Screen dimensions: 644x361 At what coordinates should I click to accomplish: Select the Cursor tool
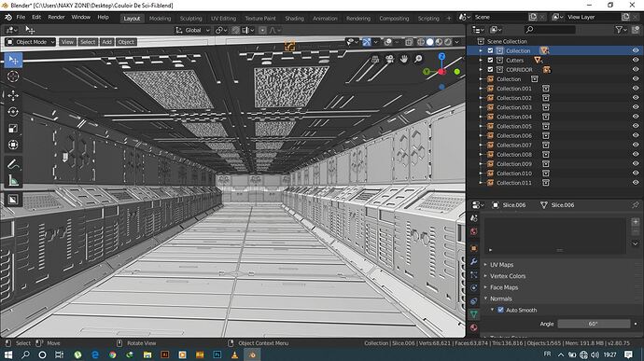click(13, 76)
